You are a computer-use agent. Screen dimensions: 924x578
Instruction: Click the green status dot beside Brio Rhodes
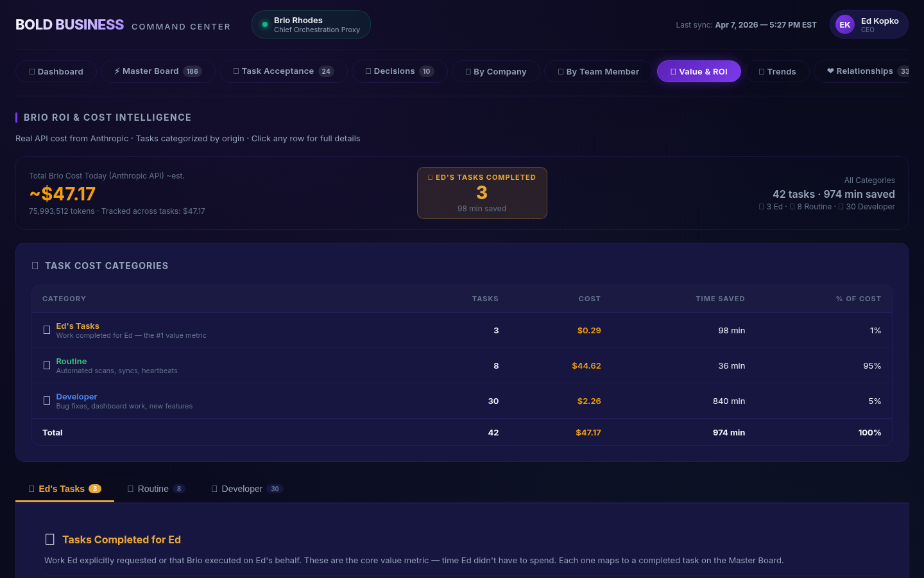click(264, 24)
